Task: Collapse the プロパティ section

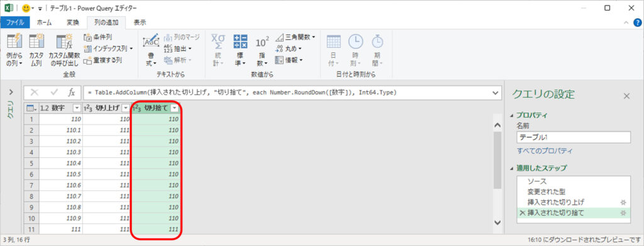Action: coord(512,116)
